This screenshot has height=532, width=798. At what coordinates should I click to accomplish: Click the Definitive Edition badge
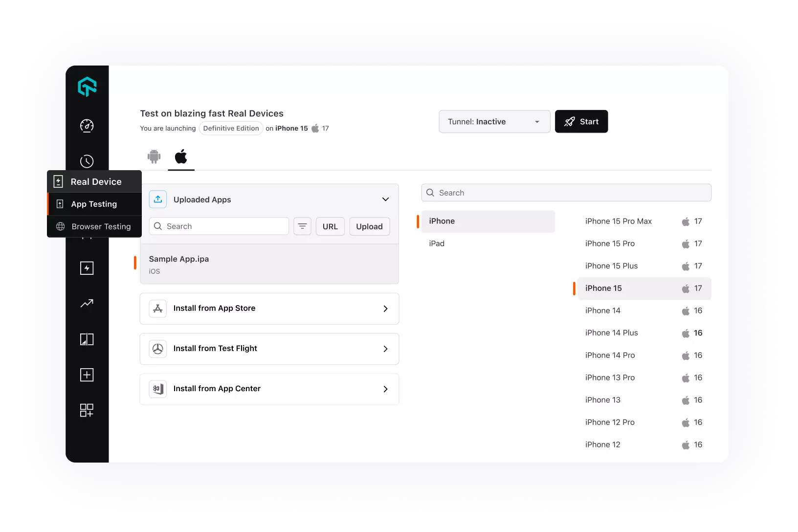pos(231,128)
